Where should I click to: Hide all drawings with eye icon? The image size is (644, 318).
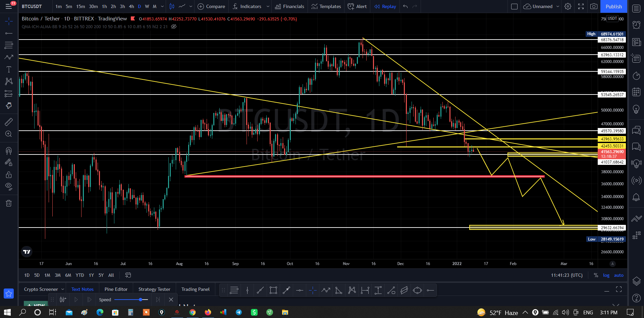click(9, 186)
